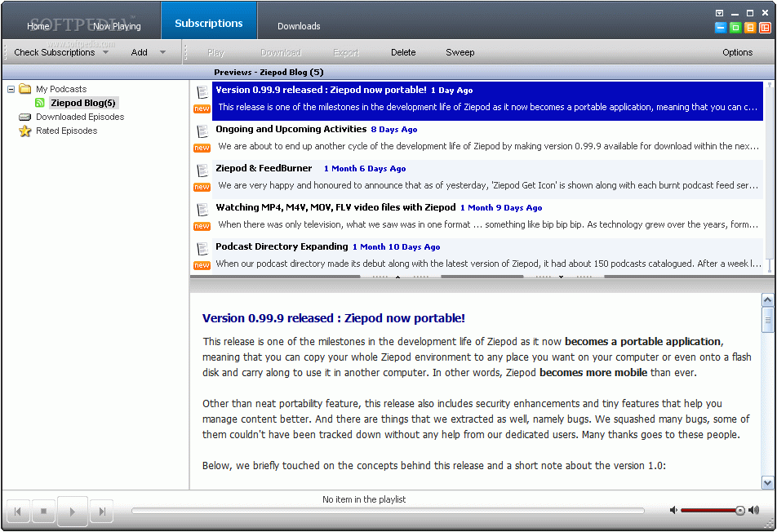
Task: Switch to the Now Playing tab
Action: pos(117,26)
